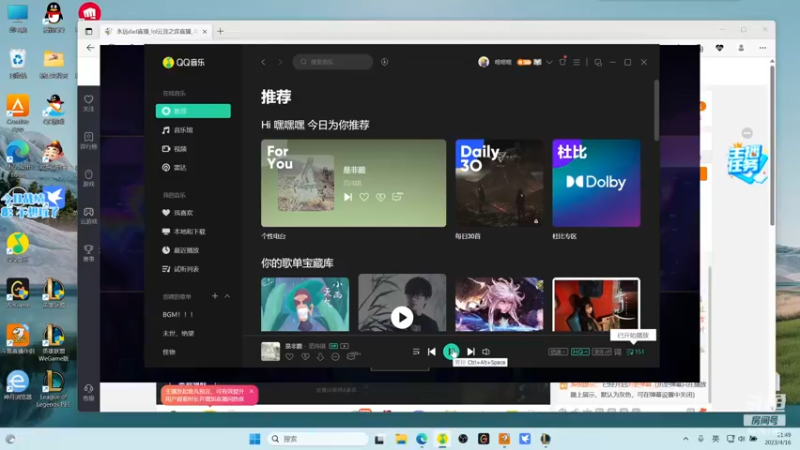Click the QQ Music vertical scrollbar
The width and height of the screenshot is (800, 450).
coord(656,110)
